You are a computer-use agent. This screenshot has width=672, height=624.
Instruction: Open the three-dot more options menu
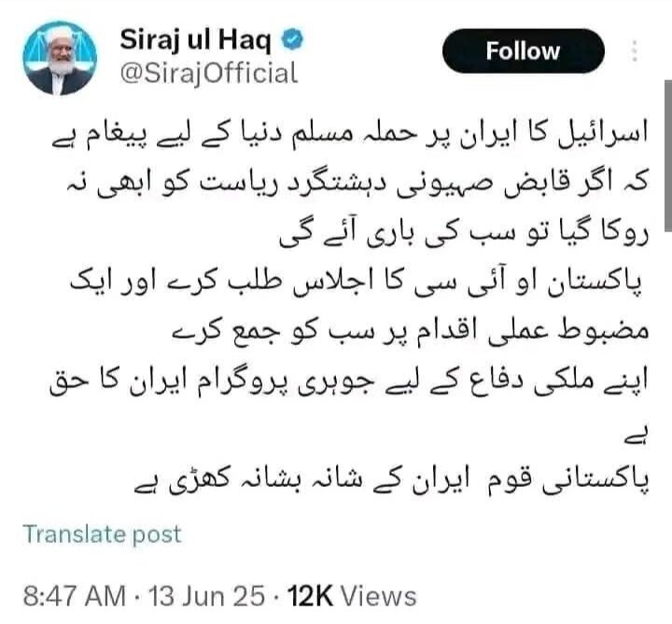point(635,51)
